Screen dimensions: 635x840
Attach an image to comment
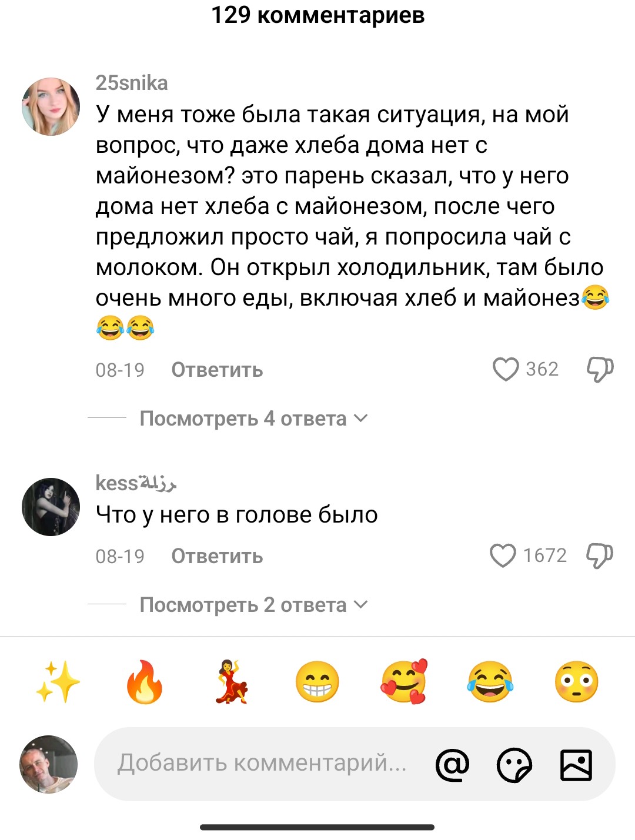click(x=576, y=765)
